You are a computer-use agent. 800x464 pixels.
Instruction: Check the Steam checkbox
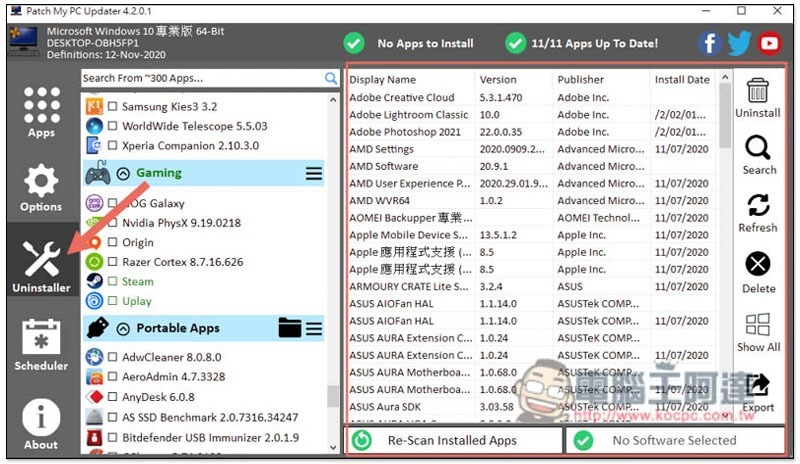113,281
